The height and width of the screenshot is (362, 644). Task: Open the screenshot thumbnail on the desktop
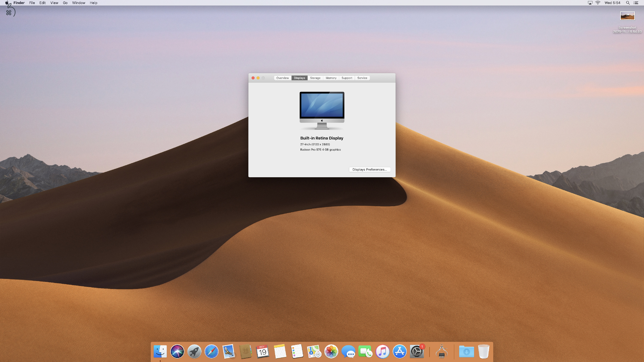[627, 16]
